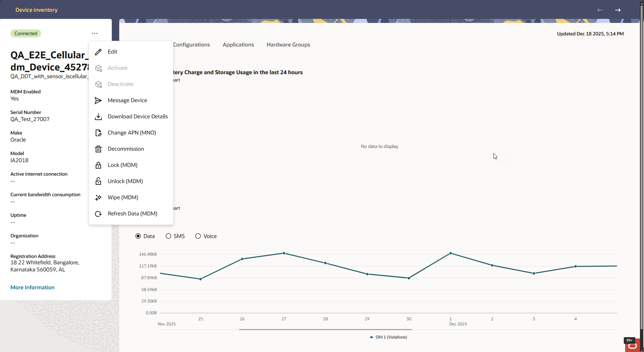This screenshot has width=644, height=352.
Task: Go to next device using right arrow
Action: pyautogui.click(x=618, y=10)
